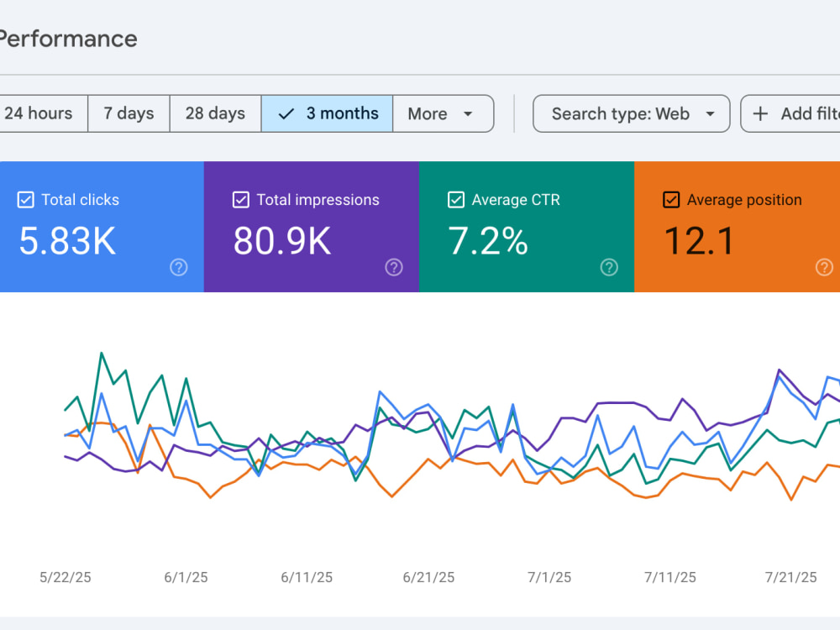Click the Total clicks label text
This screenshot has height=630, width=840.
coord(81,200)
